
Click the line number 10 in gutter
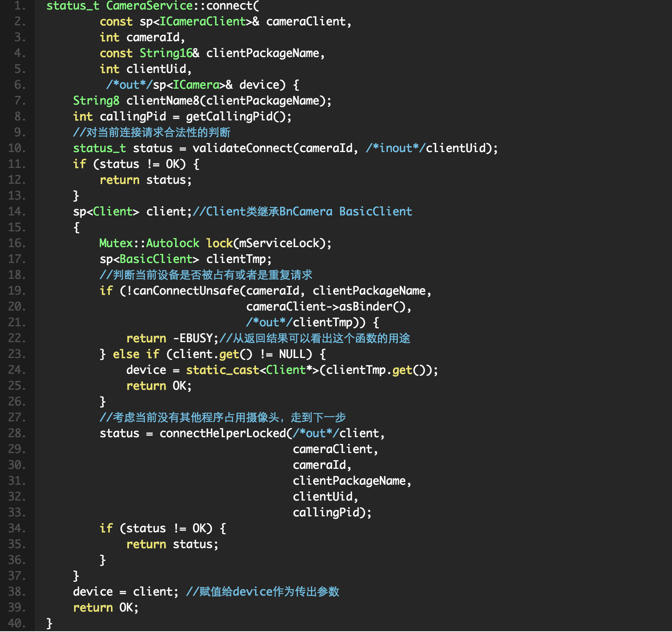(17, 148)
